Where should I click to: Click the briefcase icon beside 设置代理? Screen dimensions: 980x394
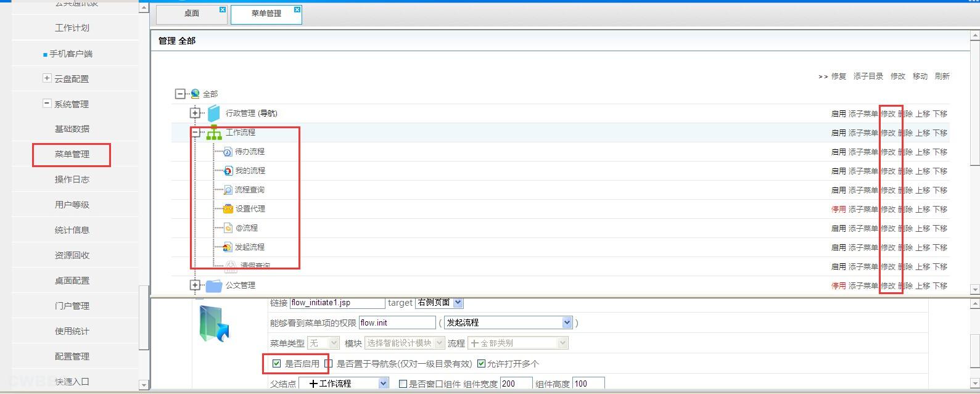(228, 209)
